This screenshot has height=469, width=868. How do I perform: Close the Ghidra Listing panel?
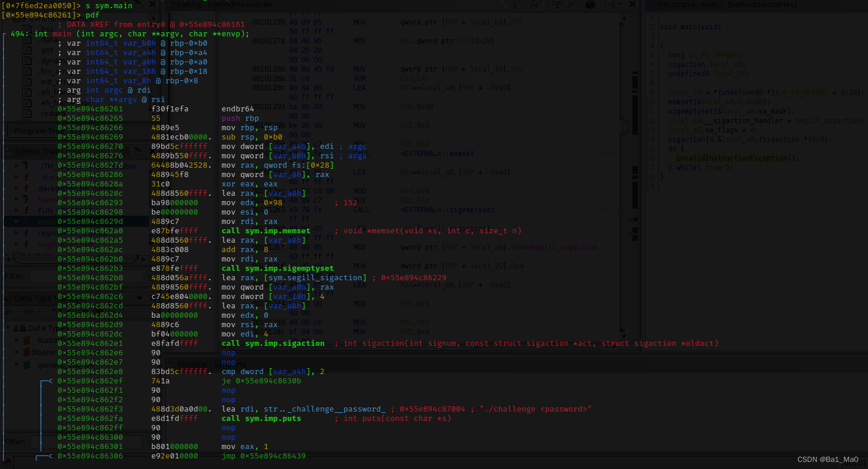tap(632, 4)
